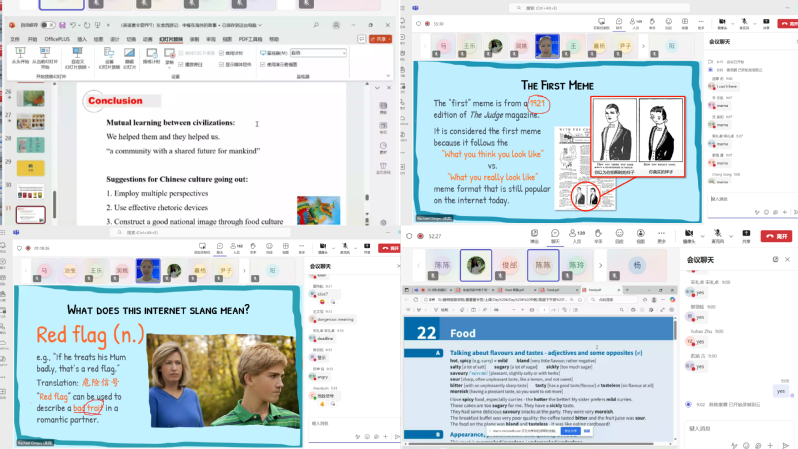The image size is (798, 449).
Task: Click the red 共享 share button in PowerPoint
Action: [380, 39]
